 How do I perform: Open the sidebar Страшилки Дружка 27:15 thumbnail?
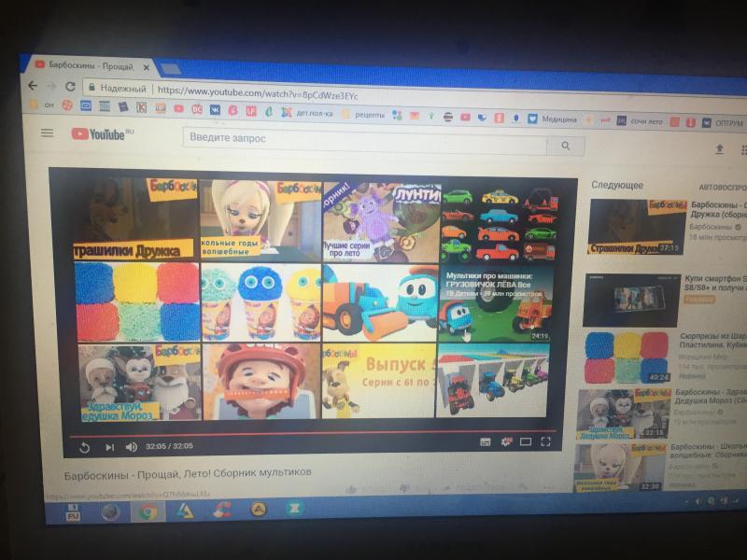point(638,227)
